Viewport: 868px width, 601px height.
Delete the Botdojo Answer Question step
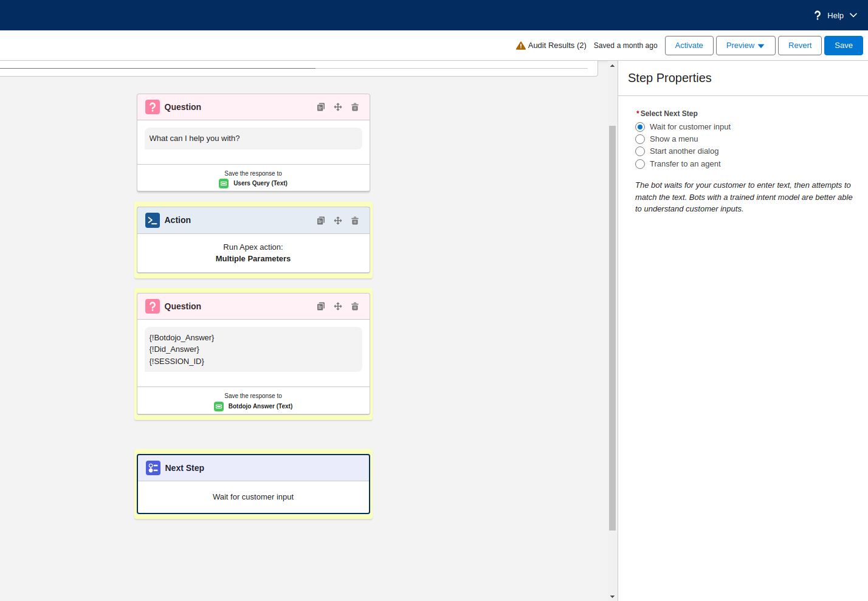click(x=355, y=306)
